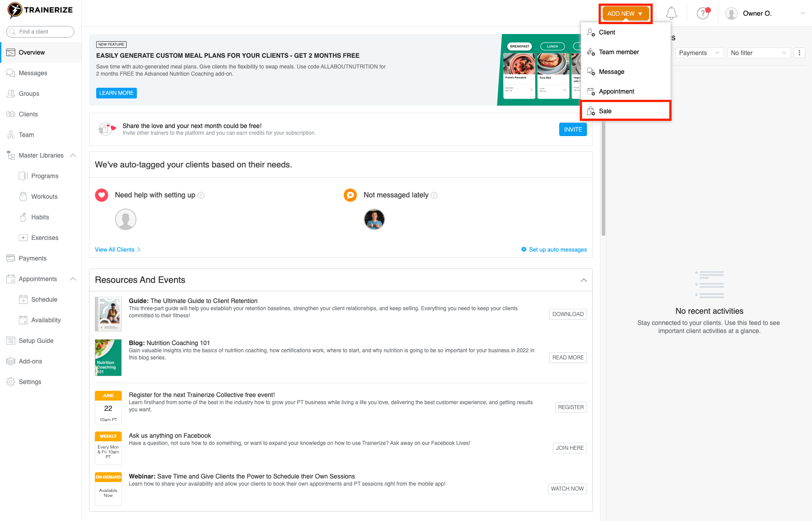The image size is (812, 521).
Task: Expand the Owner O. account menu arrow
Action: tap(803, 13)
